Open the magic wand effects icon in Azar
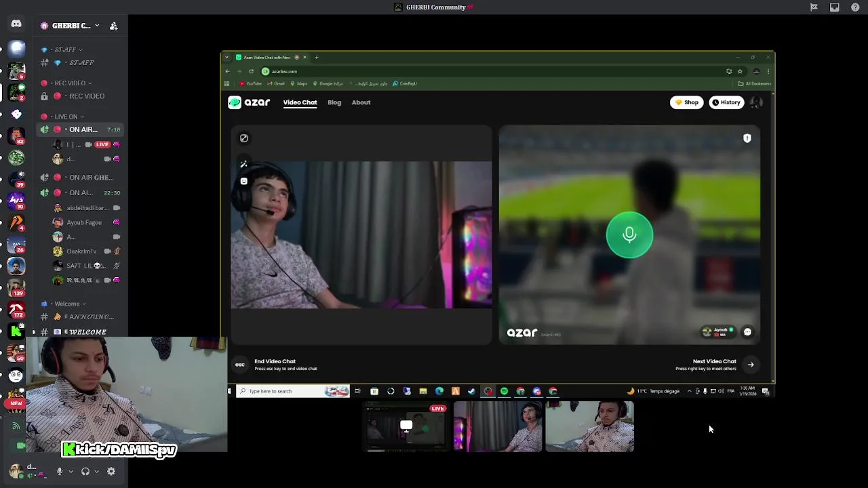 (243, 164)
